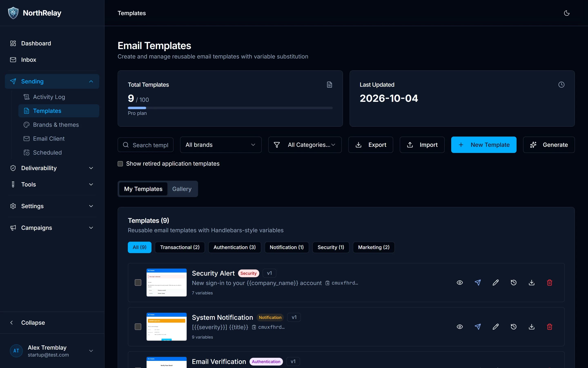Screen dimensions: 588x368
Task: Open Inbox from the sidebar
Action: 52,60
